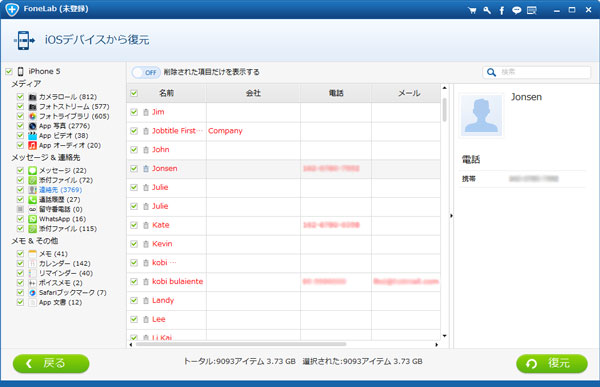Open App 写真 (2776) category
The height and width of the screenshot is (387, 600).
pos(64,126)
